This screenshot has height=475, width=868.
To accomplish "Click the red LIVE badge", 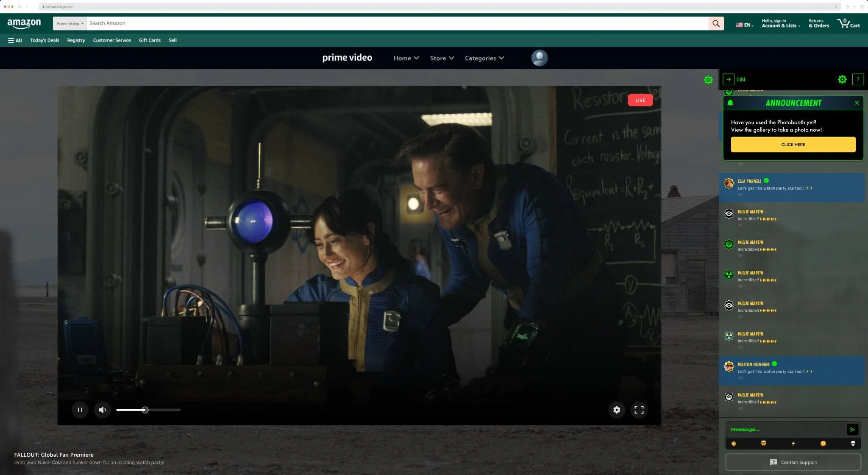I will (x=640, y=100).
